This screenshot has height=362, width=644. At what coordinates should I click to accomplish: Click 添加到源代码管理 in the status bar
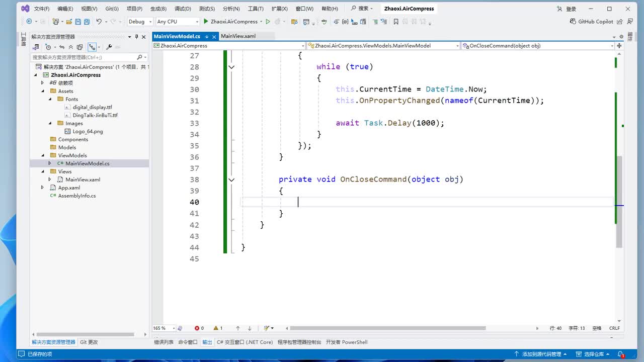tap(541, 354)
